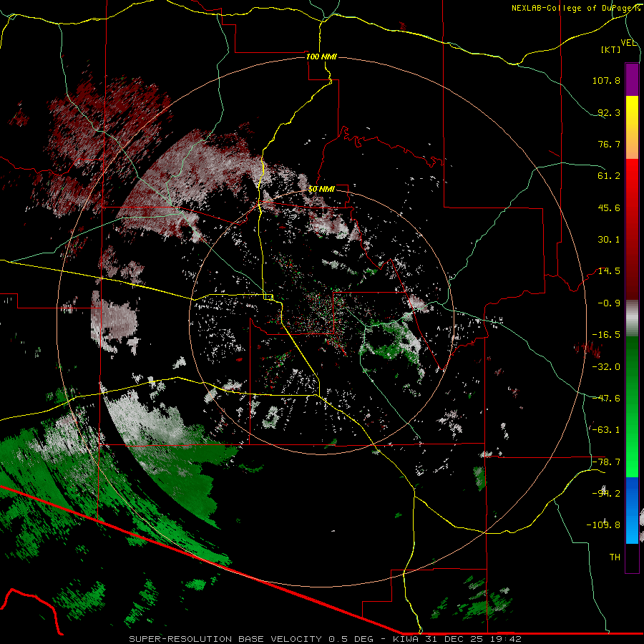Click the 50 NMI range ring label
Image resolution: width=644 pixels, height=644 pixels.
click(x=321, y=189)
